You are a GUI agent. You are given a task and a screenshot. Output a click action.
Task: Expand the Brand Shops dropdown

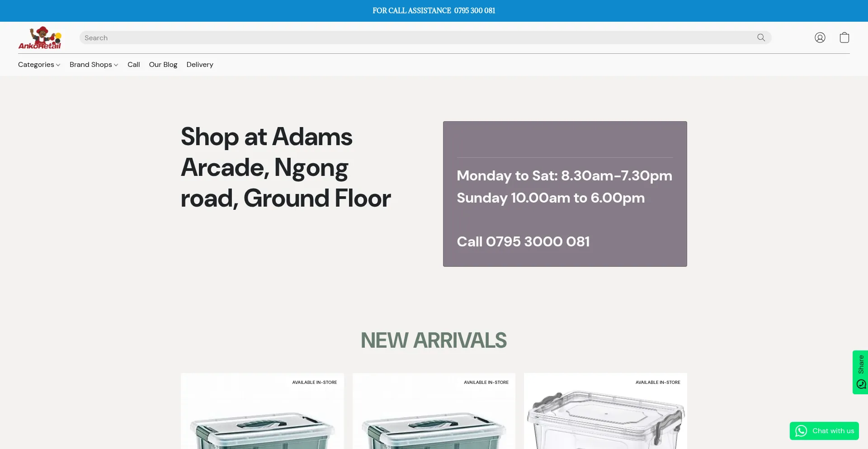click(94, 65)
